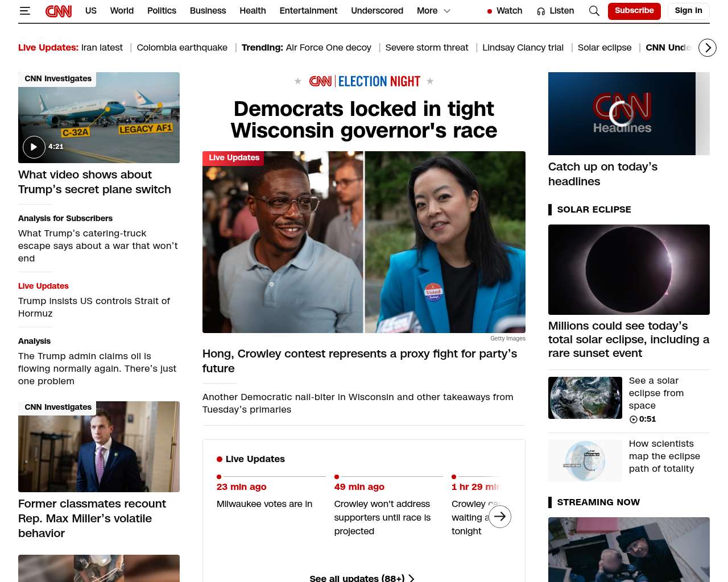Click the Subscribe button

[634, 11]
